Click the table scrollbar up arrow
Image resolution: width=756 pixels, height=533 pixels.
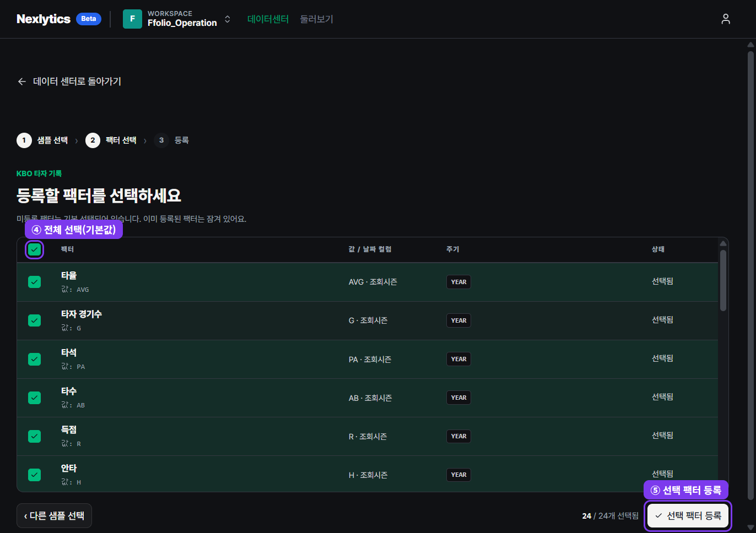click(723, 243)
